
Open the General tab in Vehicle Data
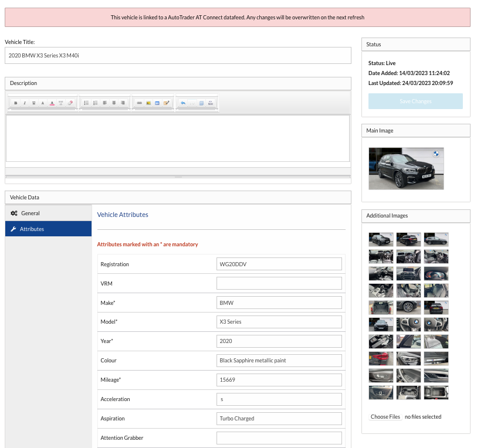click(30, 213)
